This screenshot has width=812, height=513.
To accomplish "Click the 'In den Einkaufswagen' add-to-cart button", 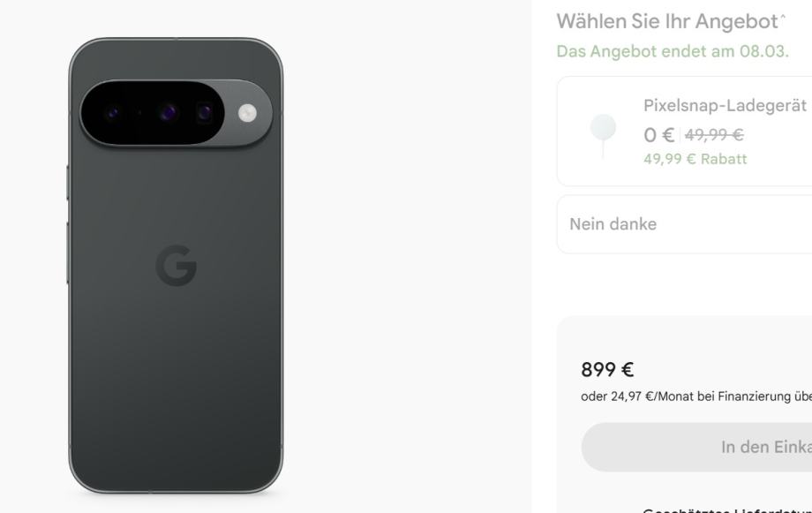I will [696, 447].
